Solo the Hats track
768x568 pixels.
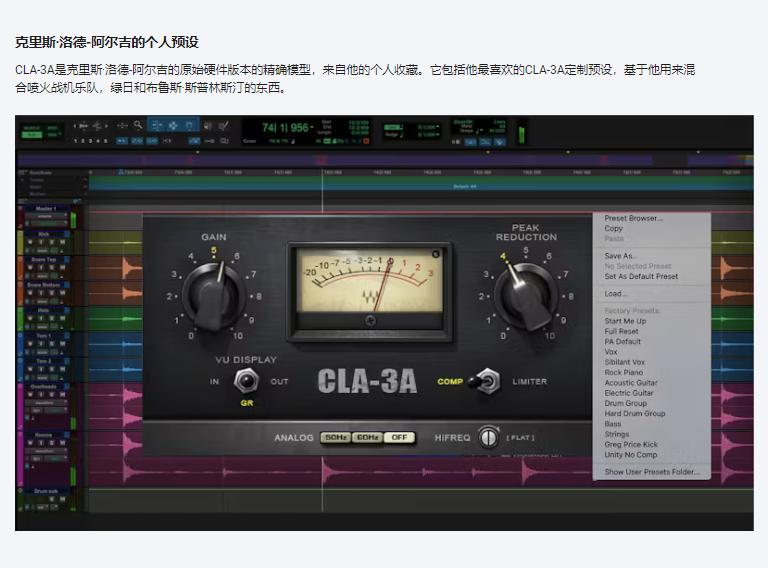(51, 318)
